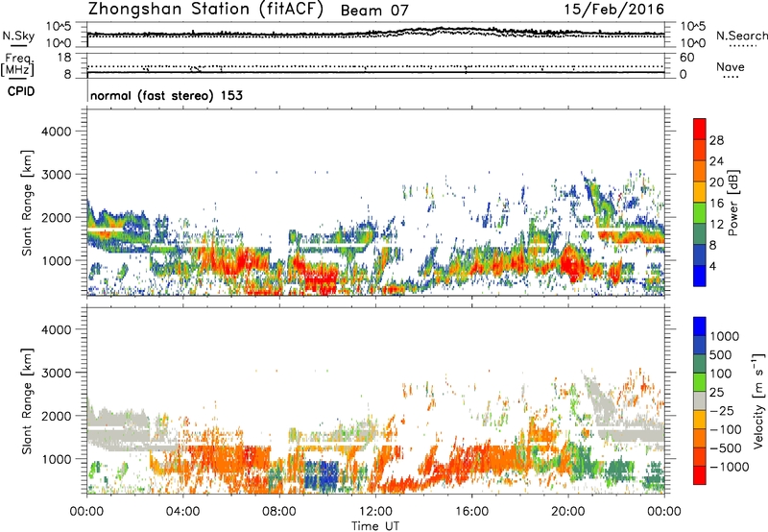Image resolution: width=768 pixels, height=532 pixels.
Task: Click the '60' Nave axis tick label
Action: 686,58
